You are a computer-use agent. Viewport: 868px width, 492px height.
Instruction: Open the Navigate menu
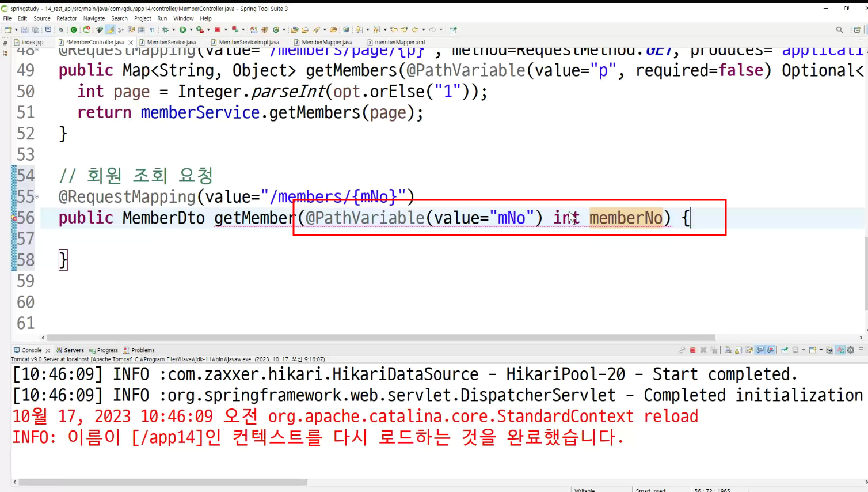(x=94, y=18)
